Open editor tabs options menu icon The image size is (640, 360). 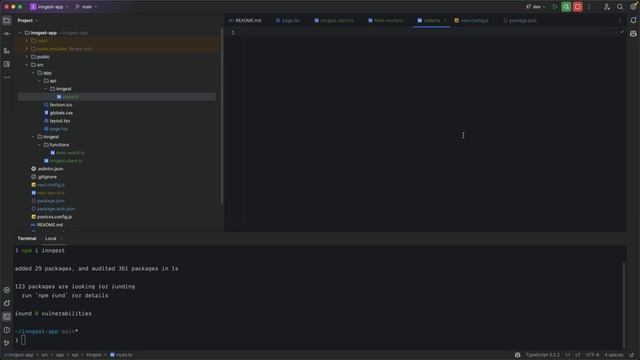[x=620, y=20]
